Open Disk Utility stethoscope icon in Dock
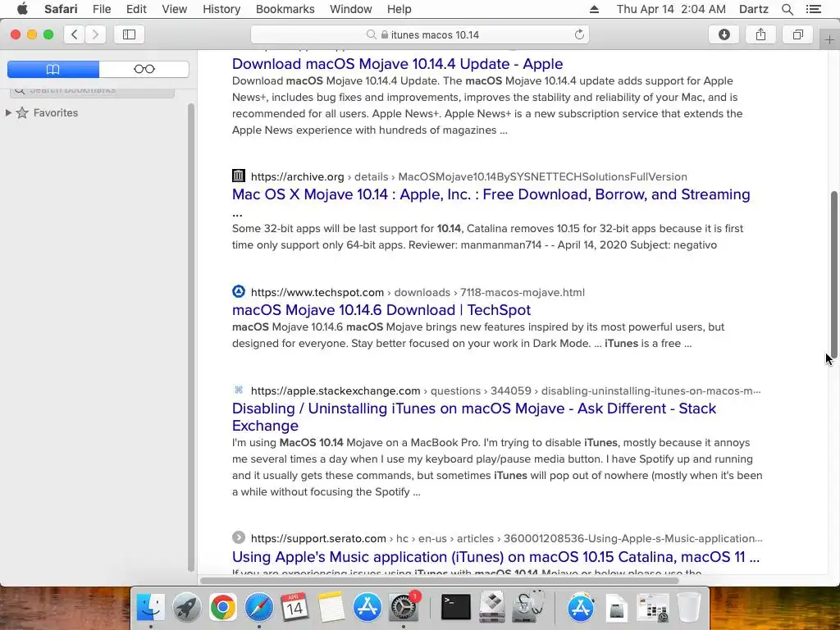840x630 pixels. (x=528, y=608)
